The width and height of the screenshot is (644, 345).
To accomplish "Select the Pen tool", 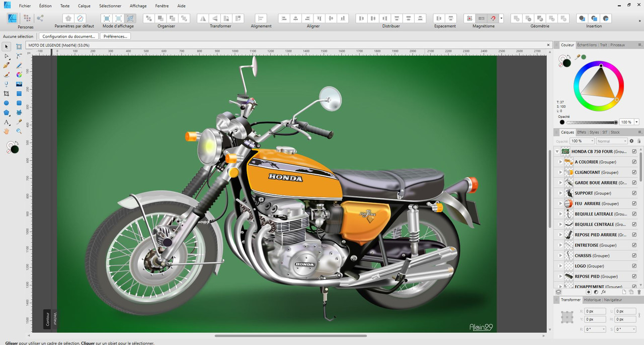I will click(x=7, y=65).
